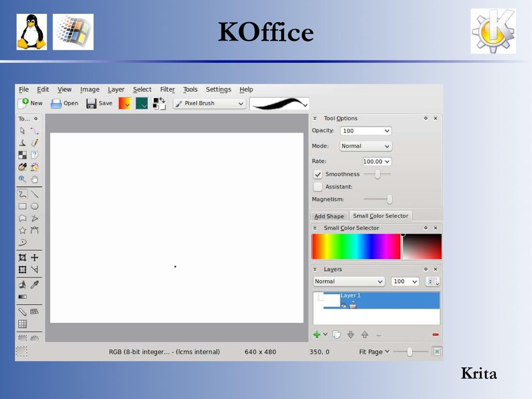Activate the crop tool
Screen dimensions: 532x399
click(22, 257)
